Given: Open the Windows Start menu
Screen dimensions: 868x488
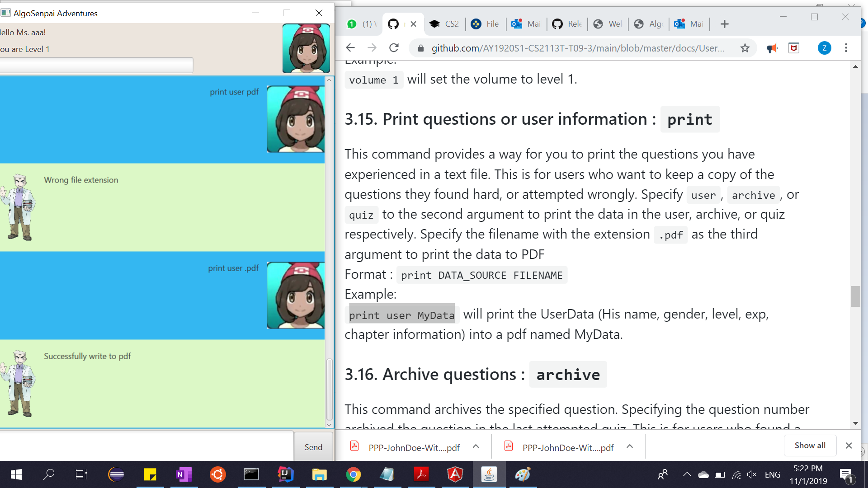Looking at the screenshot, I should (16, 474).
